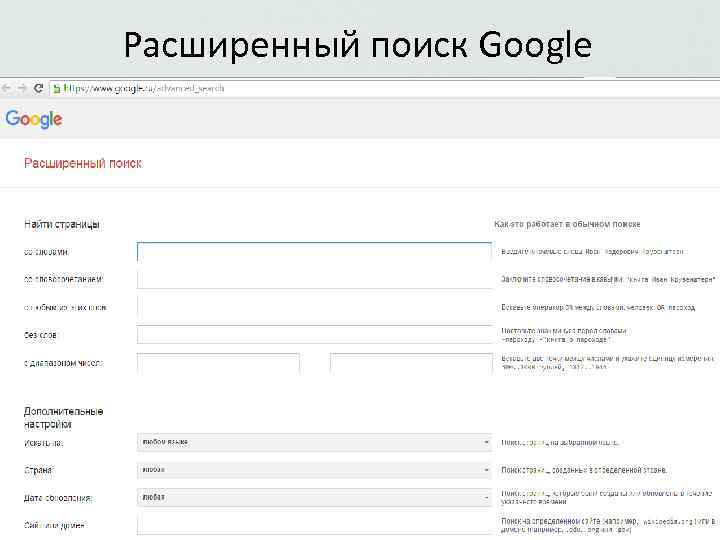Focus the "со словосочетанием" input field
This screenshot has width=720, height=540.
314,279
